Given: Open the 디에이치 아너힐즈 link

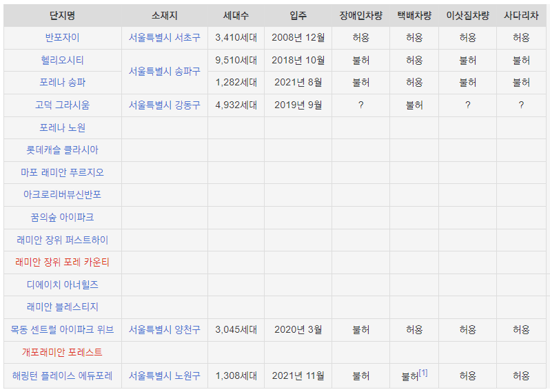Looking at the screenshot, I should [63, 285].
